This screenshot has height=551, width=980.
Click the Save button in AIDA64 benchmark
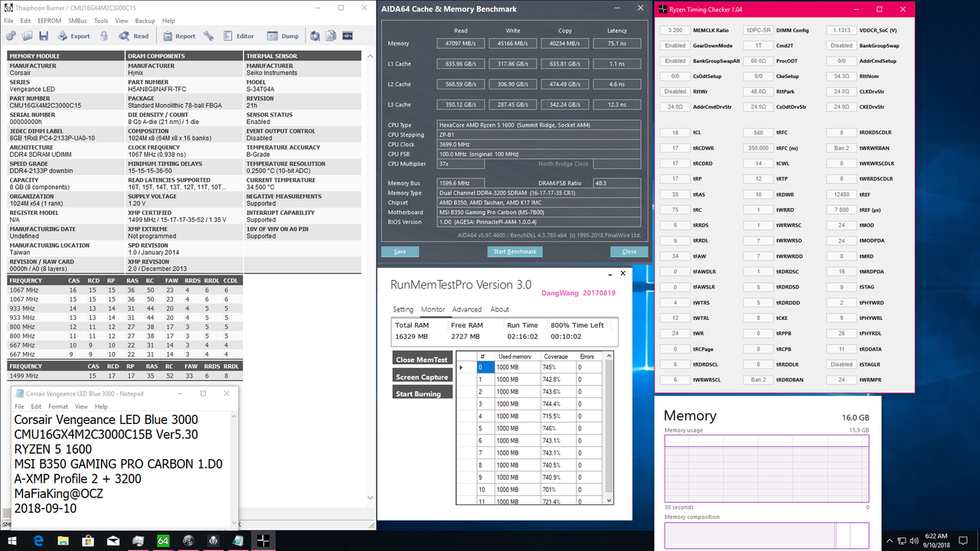400,252
